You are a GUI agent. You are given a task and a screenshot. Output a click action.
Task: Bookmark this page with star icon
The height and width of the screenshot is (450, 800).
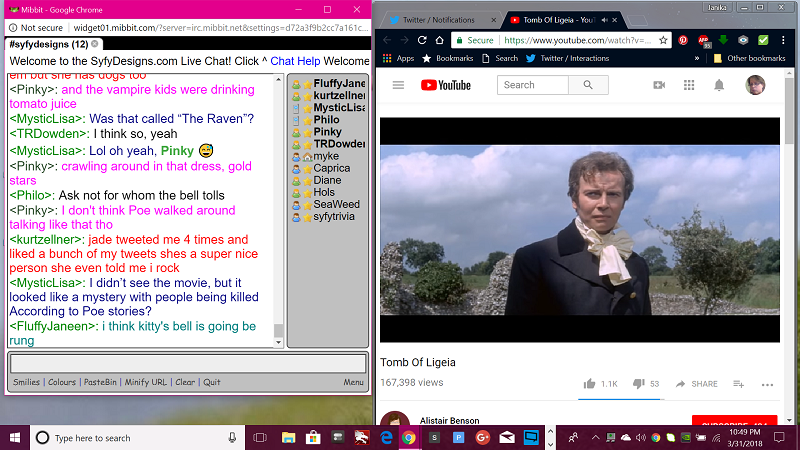coord(663,40)
